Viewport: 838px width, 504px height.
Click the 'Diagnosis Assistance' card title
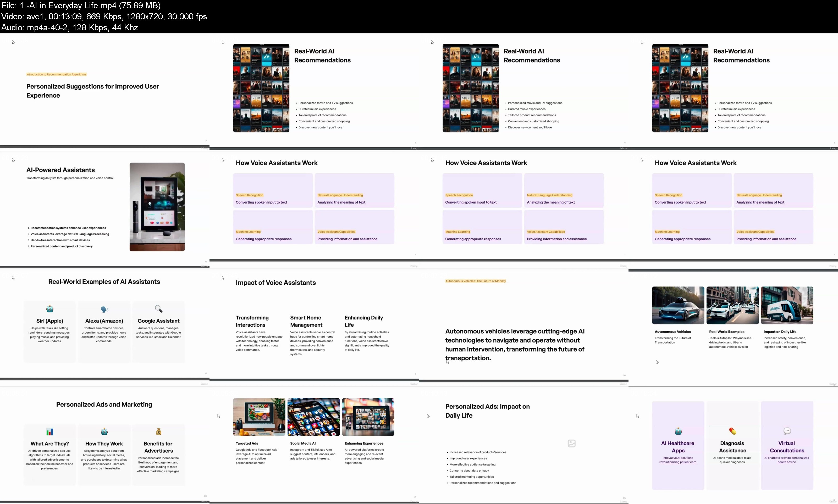(x=732, y=447)
